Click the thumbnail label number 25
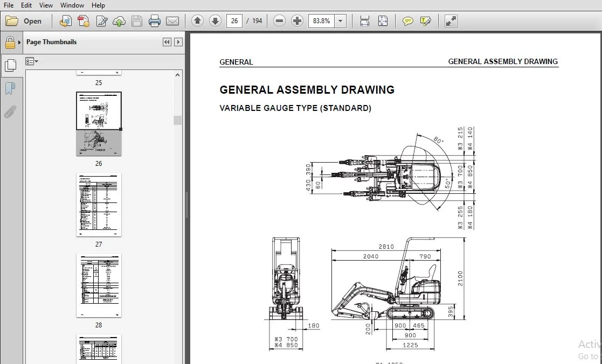602x364 pixels. tap(99, 83)
